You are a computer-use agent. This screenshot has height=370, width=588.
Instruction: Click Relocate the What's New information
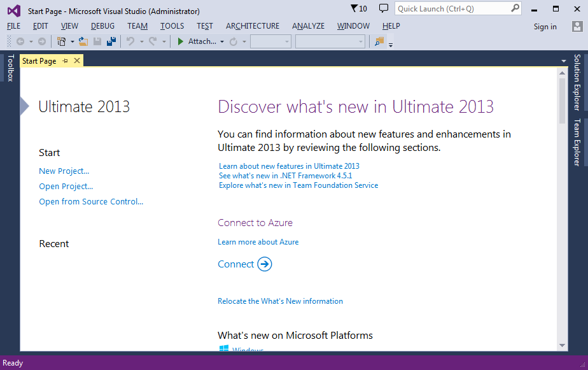(x=281, y=301)
